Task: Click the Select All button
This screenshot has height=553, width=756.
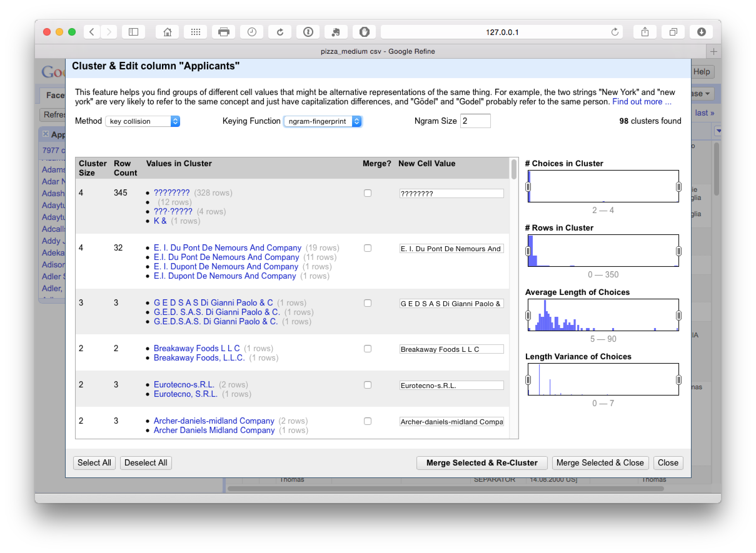Action: 94,463
